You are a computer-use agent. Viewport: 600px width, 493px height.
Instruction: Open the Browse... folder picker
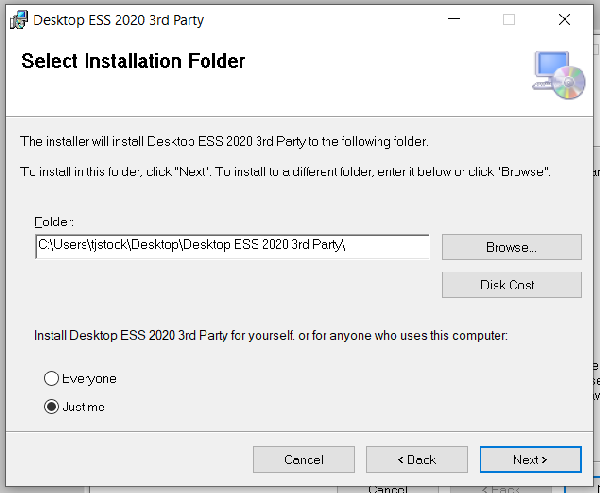click(x=511, y=247)
